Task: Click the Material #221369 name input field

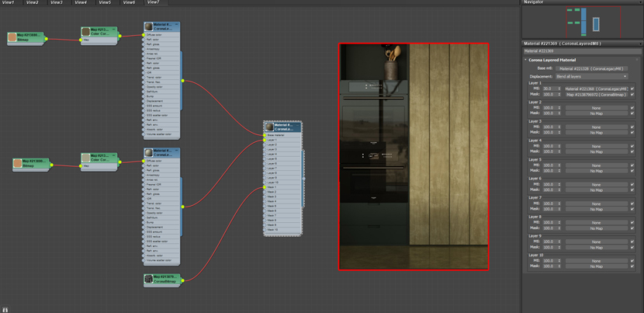Action: click(580, 51)
